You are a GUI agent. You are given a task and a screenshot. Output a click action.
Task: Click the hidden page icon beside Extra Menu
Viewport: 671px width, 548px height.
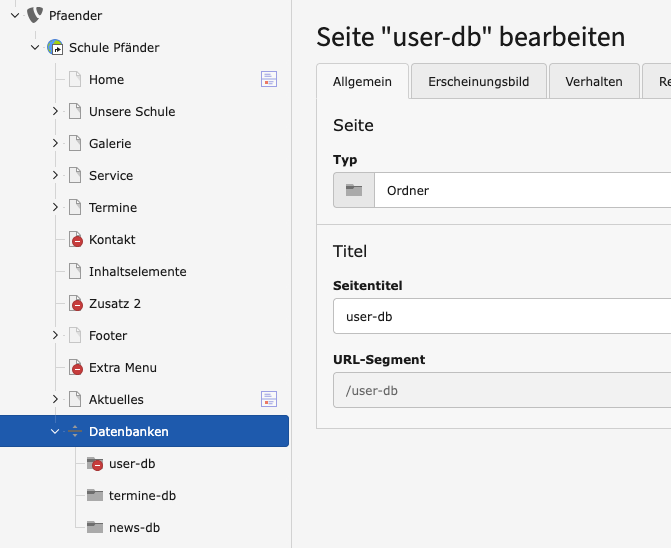76,367
